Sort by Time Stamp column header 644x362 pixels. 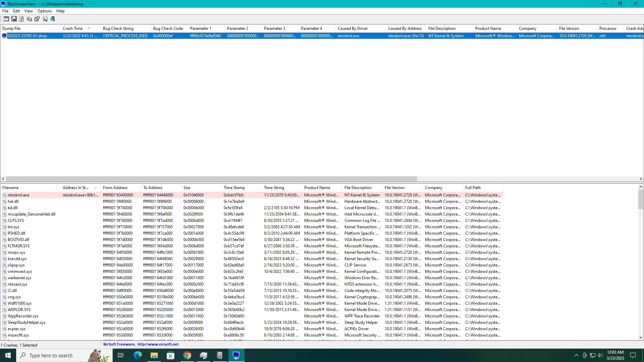point(241,188)
